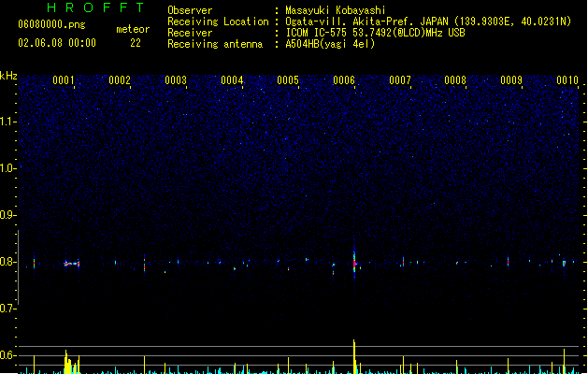The height and width of the screenshot is (374, 588).
Task: Click the 0.8 kHz axis label
Action: 8,262
